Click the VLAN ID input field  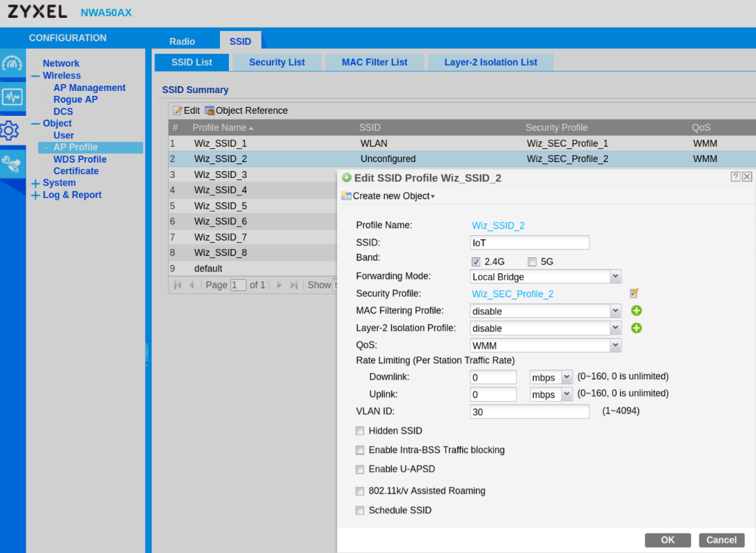529,412
